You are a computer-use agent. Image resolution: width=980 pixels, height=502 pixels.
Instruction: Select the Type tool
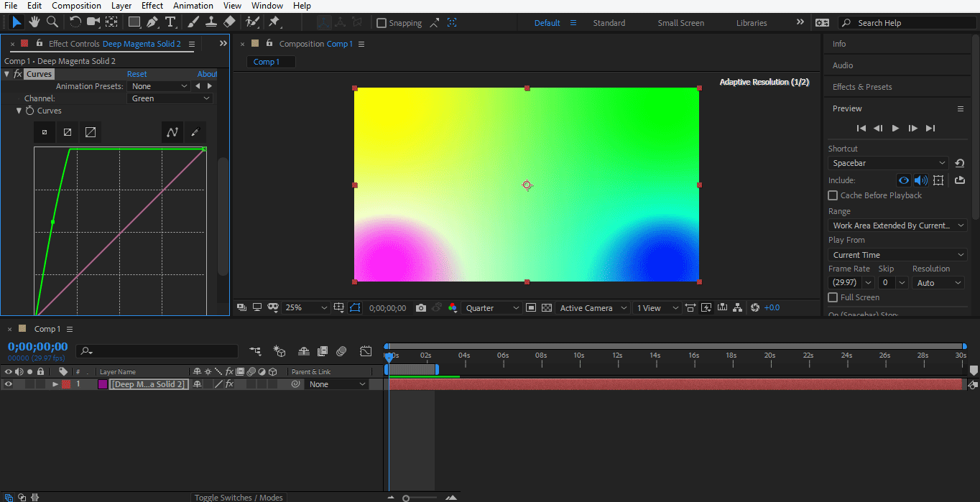[171, 22]
